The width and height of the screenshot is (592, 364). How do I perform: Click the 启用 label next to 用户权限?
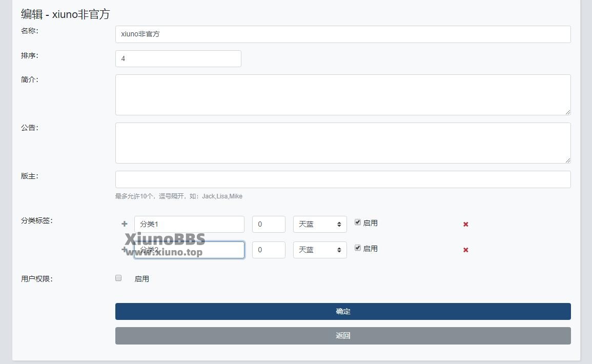141,279
